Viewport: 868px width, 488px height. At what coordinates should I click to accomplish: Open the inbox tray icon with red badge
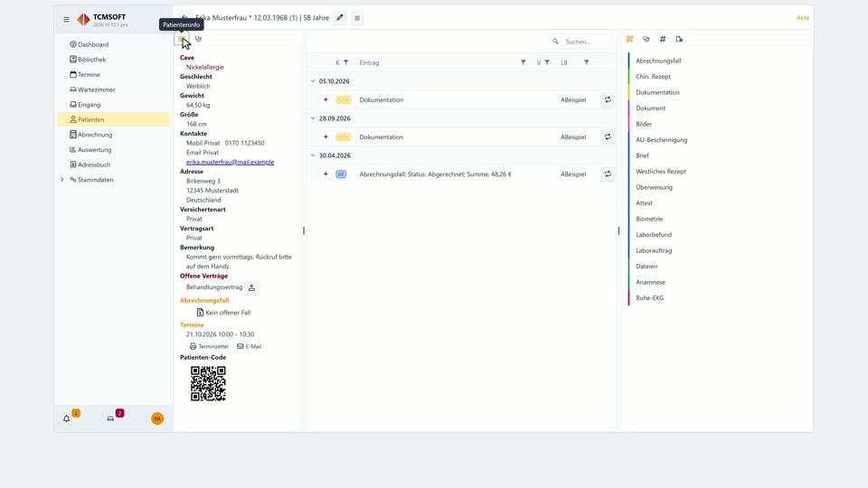pyautogui.click(x=110, y=418)
